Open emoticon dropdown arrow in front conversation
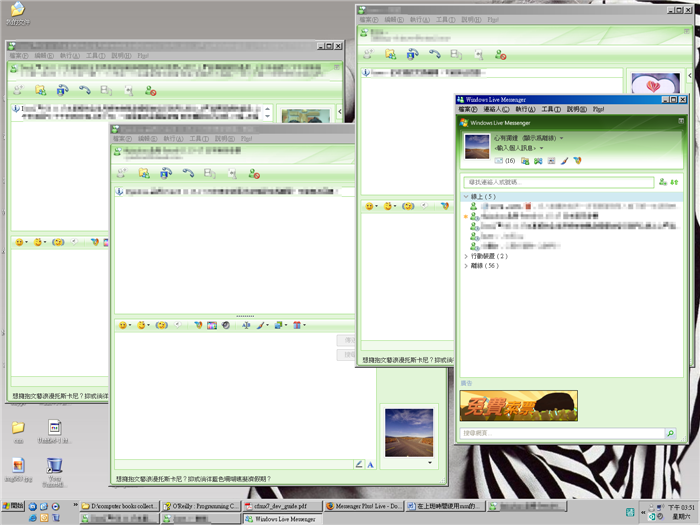The width and height of the screenshot is (700, 525). [130, 325]
